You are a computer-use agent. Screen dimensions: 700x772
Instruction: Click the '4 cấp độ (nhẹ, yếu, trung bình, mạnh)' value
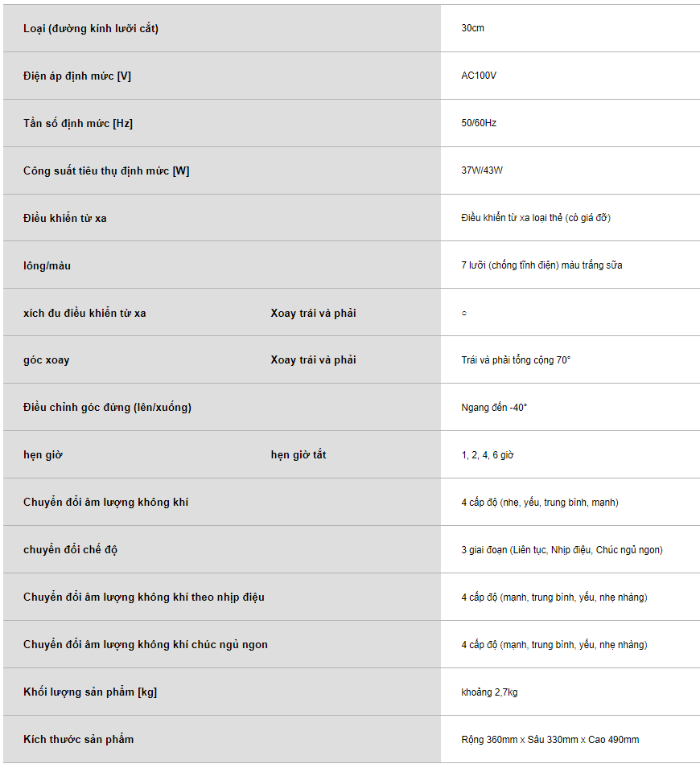[540, 502]
